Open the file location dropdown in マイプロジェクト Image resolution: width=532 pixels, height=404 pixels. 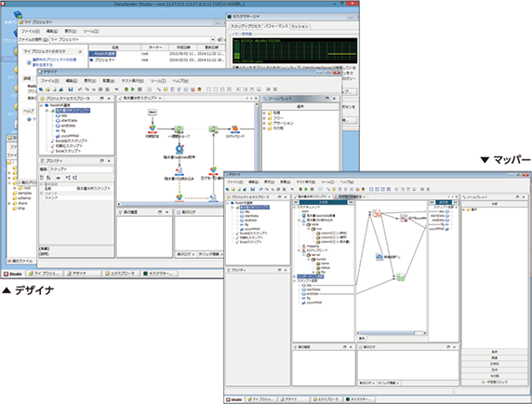click(213, 40)
